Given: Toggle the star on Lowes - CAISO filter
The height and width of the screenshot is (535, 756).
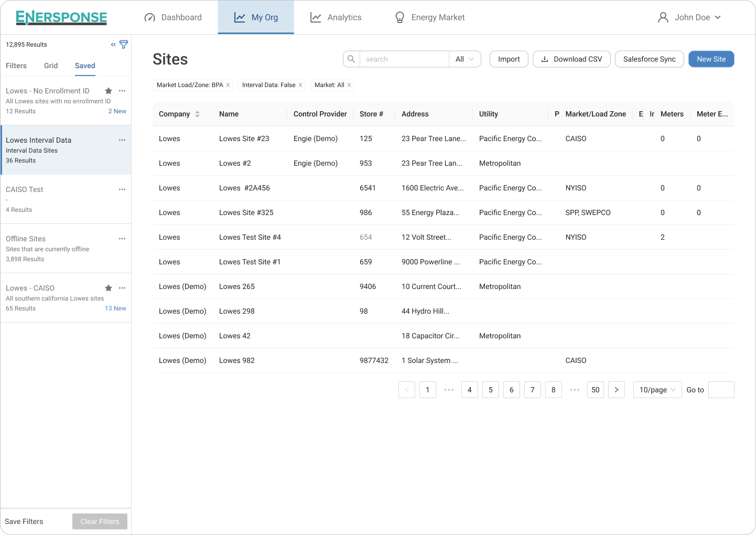Looking at the screenshot, I should click(x=108, y=288).
